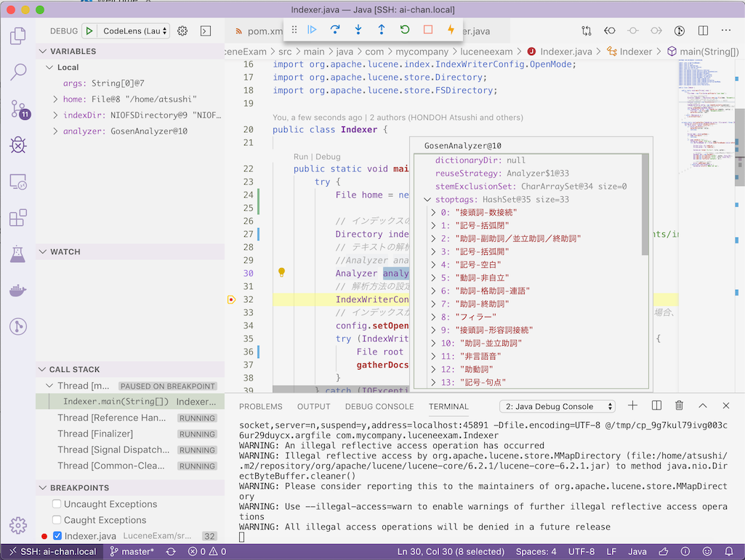Open the Extensions view in activity bar
Image resolution: width=745 pixels, height=560 pixels.
(x=18, y=218)
